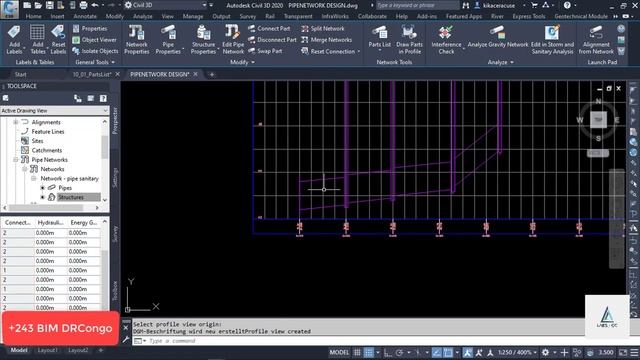Toggle the drawing grid display
This screenshot has width=640, height=360.
tap(357, 352)
